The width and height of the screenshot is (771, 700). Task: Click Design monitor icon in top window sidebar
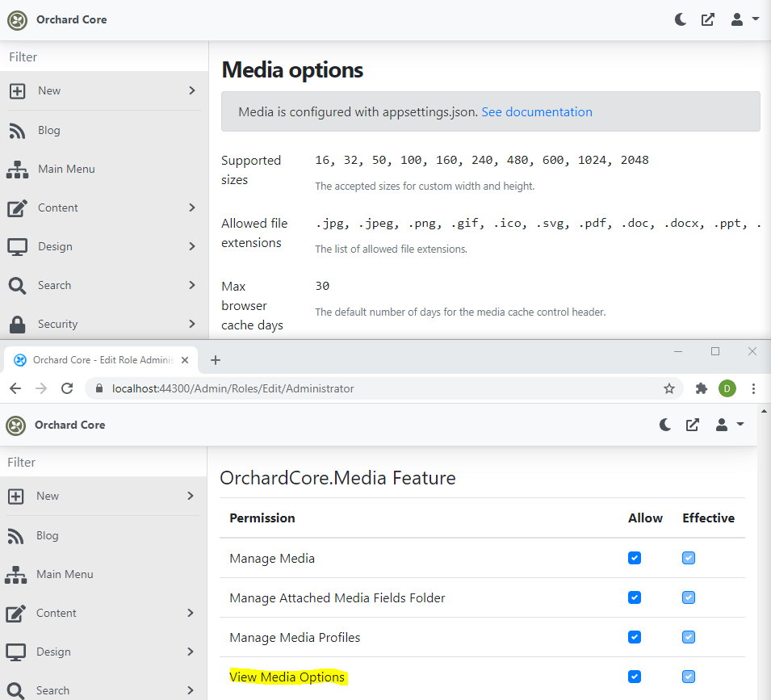click(x=17, y=247)
